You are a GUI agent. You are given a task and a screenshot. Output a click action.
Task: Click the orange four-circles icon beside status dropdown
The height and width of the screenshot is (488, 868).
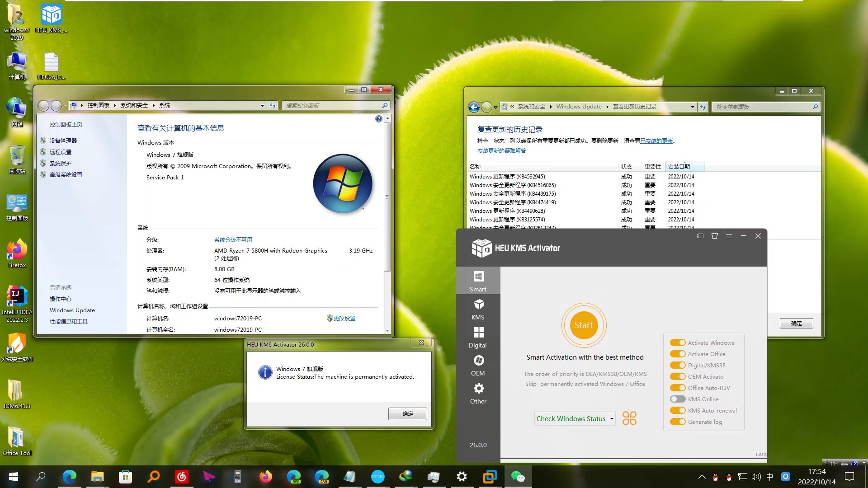click(629, 418)
